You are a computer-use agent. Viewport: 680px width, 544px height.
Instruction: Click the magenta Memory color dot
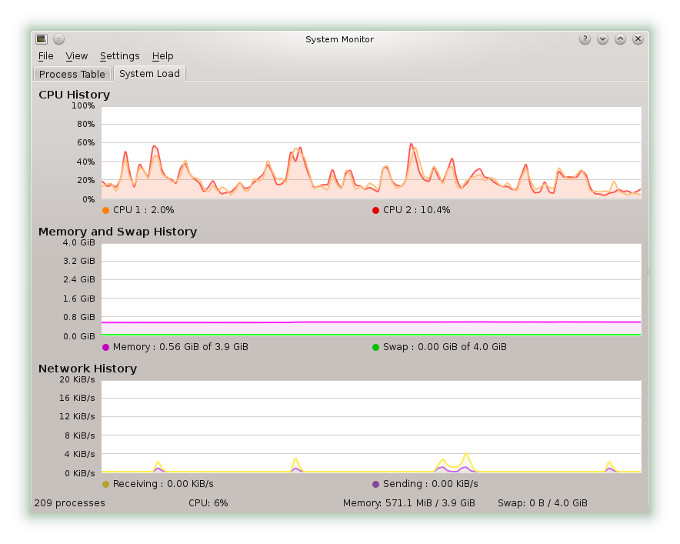point(105,347)
